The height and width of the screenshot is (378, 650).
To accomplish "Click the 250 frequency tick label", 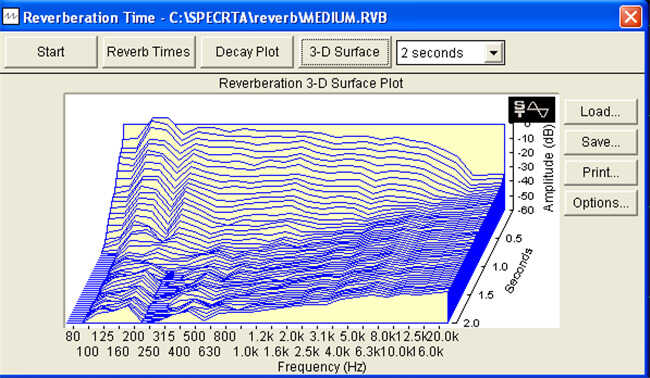I will point(148,352).
